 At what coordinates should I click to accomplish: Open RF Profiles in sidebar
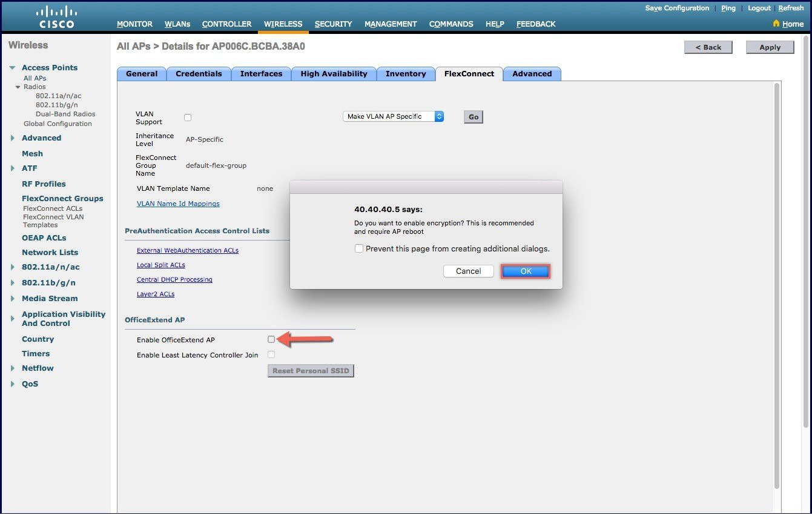[44, 184]
